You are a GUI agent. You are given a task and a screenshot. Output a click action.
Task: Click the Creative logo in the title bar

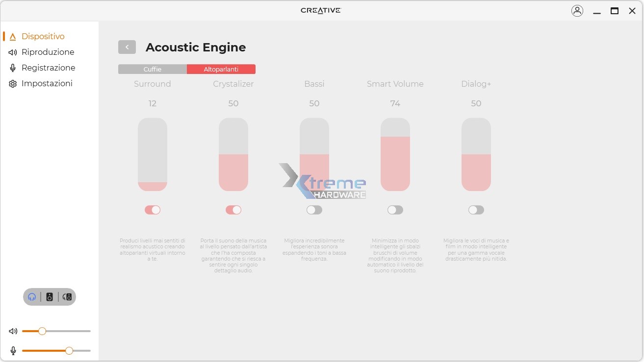(x=320, y=10)
